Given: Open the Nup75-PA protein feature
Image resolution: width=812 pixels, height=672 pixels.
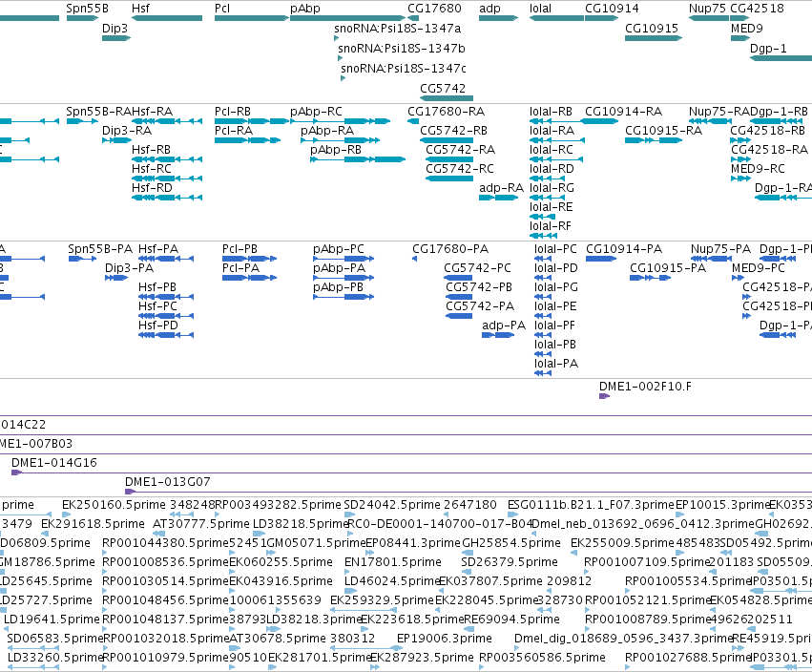Looking at the screenshot, I should pyautogui.click(x=711, y=259).
